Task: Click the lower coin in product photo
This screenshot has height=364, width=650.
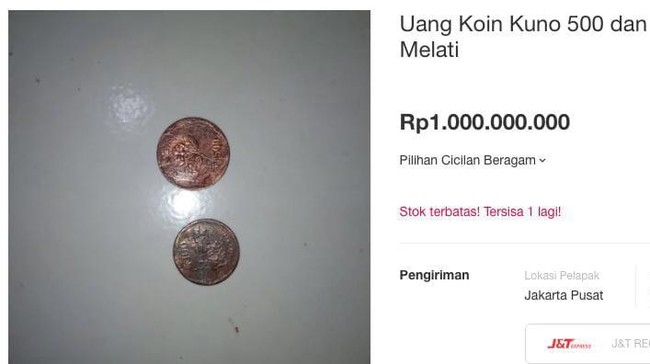Action: click(206, 252)
